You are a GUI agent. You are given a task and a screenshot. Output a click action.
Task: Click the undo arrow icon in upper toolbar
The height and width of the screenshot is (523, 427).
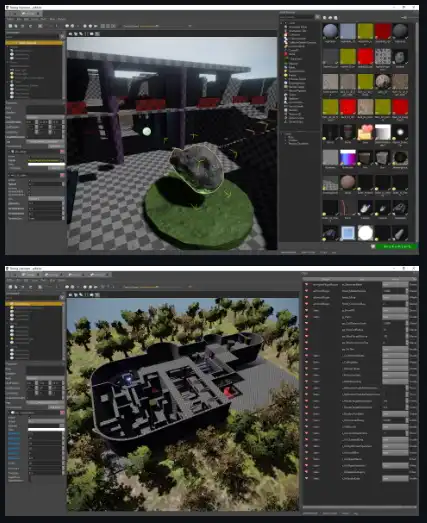30,26
